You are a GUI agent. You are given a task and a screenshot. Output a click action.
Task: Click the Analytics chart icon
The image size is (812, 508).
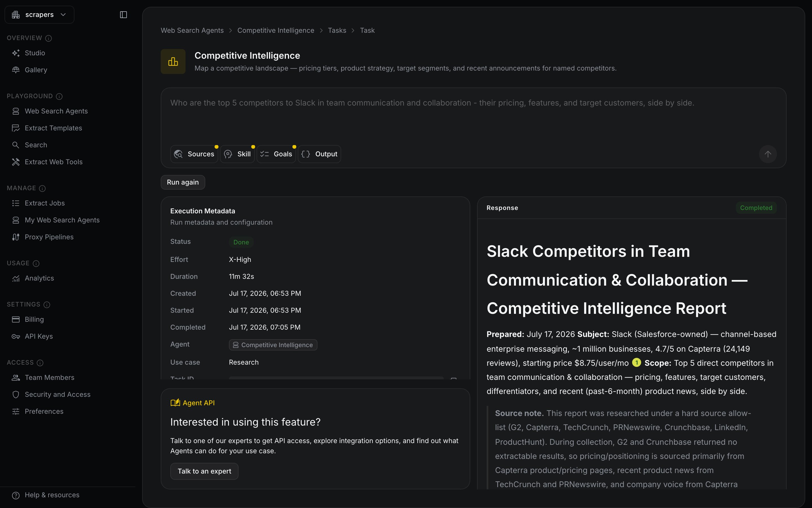pos(16,278)
